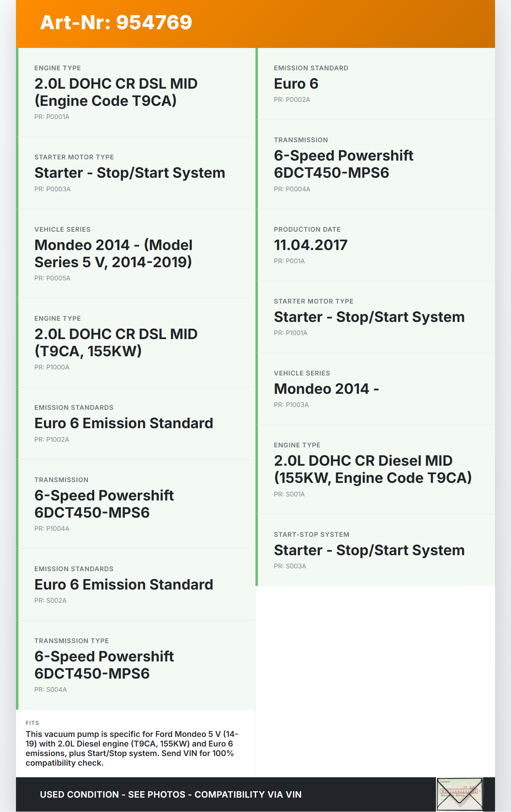Click the Art-Nr: 954769 header title

[x=116, y=22]
